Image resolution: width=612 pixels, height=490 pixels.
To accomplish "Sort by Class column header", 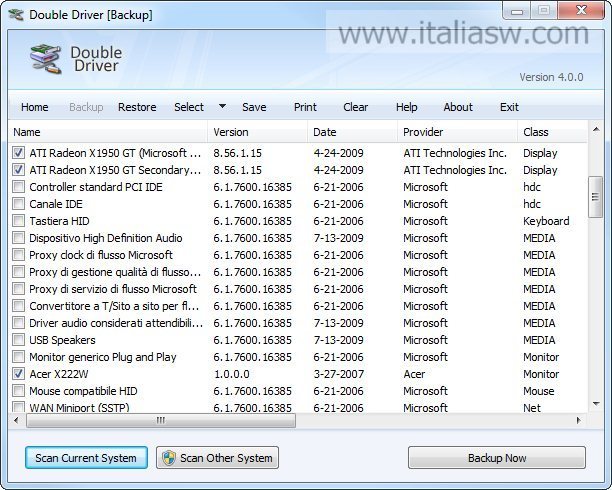I will 552,132.
